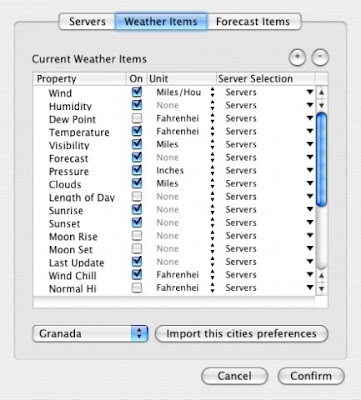Viewport: 361px width, 400px height.
Task: Click the blue vertical scrollbar thumb
Action: point(321,159)
